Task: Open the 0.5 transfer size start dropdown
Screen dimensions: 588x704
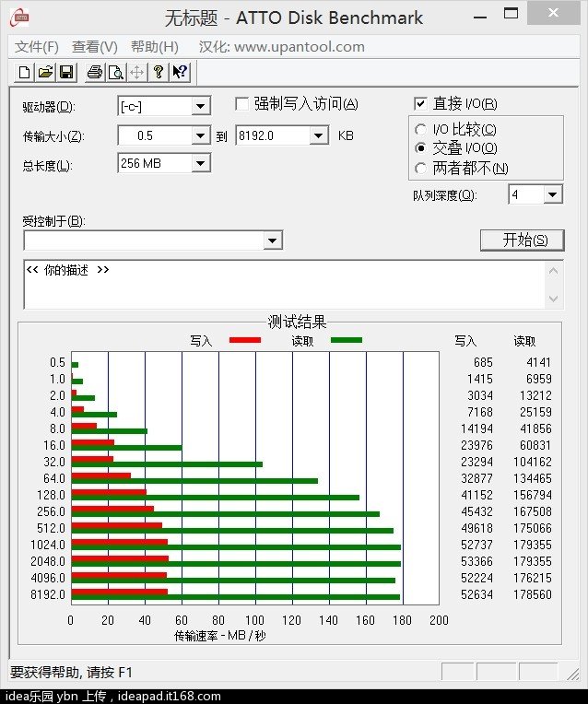Action: pyautogui.click(x=200, y=135)
